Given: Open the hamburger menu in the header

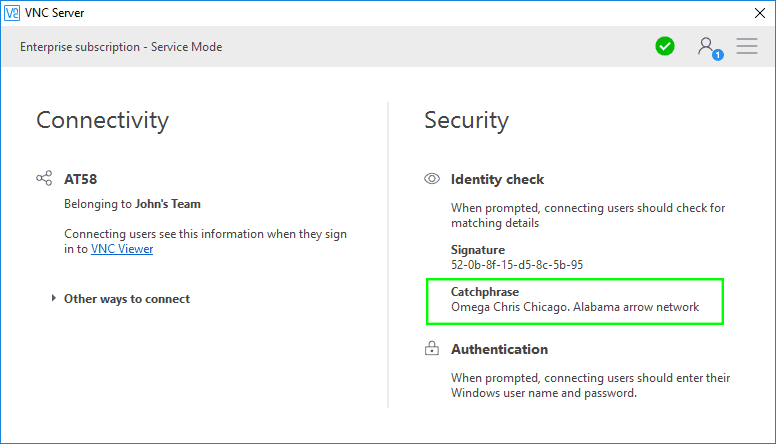Looking at the screenshot, I should (x=746, y=46).
